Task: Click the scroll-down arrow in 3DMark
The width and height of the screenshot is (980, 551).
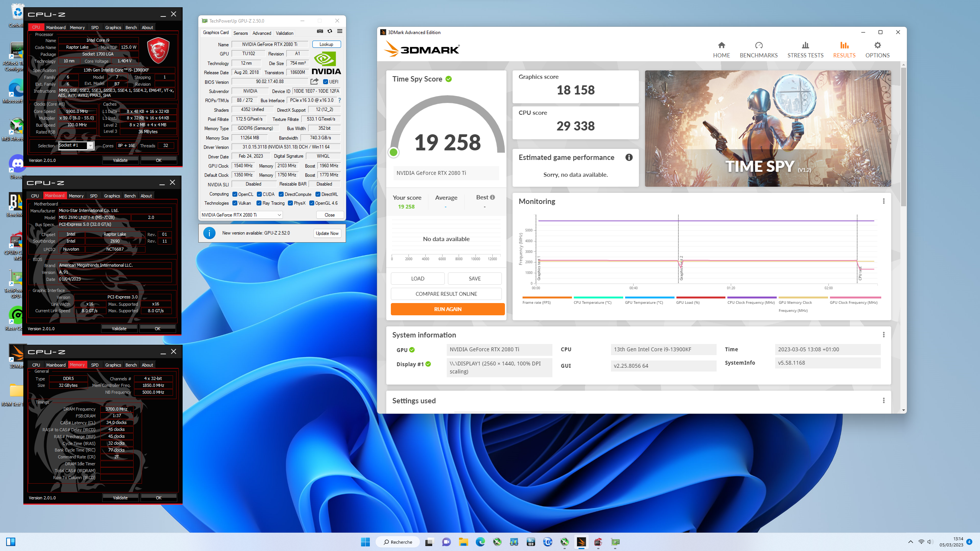Action: (x=903, y=410)
